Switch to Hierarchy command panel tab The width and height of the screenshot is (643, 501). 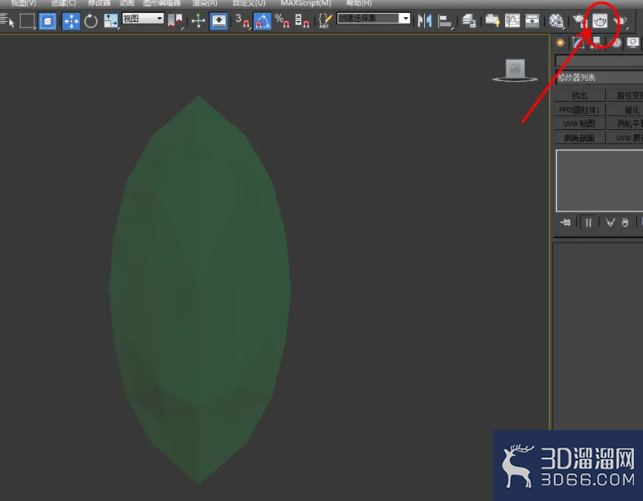click(596, 43)
